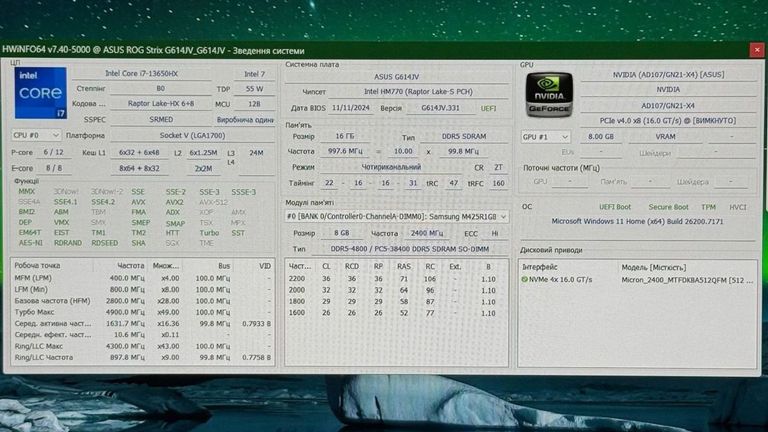
Task: Click the Secure Boot label
Action: click(668, 207)
